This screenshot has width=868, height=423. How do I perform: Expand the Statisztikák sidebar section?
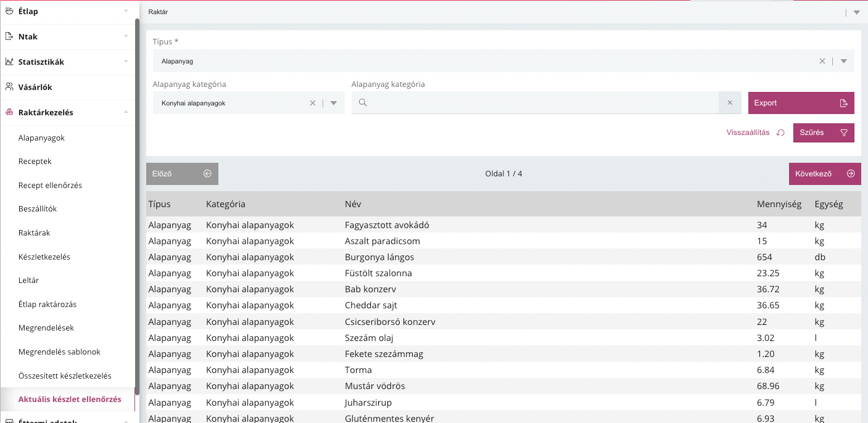pyautogui.click(x=126, y=62)
